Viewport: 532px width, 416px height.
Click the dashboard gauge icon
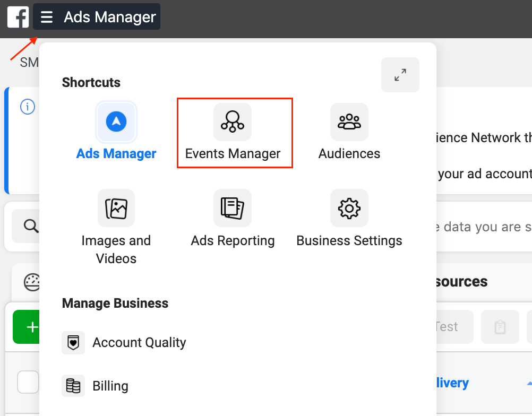[x=31, y=282]
